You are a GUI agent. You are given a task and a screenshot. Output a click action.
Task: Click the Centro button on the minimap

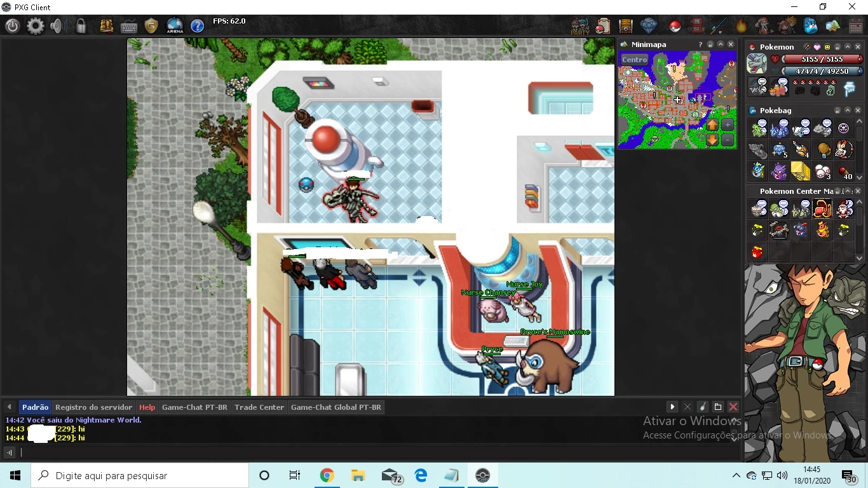pos(634,60)
